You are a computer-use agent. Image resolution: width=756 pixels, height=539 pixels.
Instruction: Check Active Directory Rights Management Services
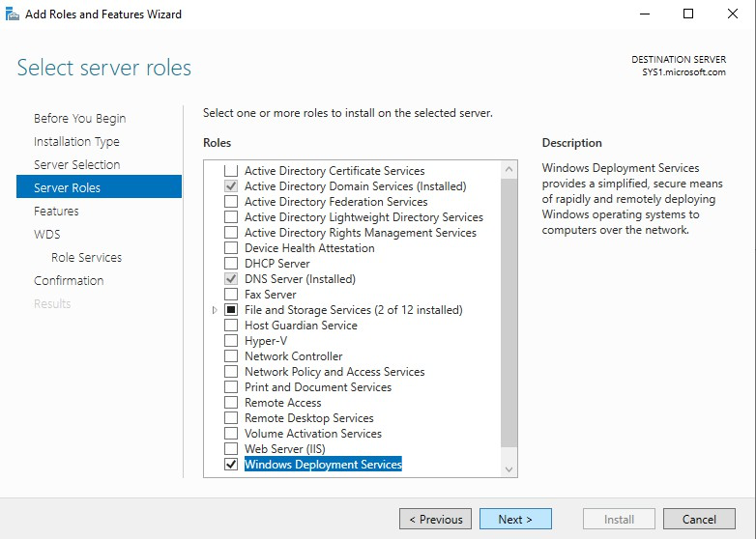click(x=231, y=232)
